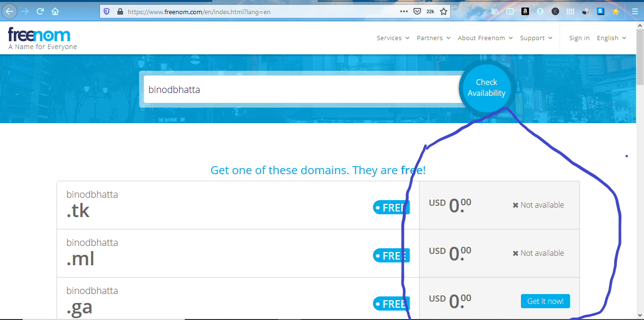This screenshot has height=320, width=644.
Task: Click the Sign in link
Action: point(579,38)
